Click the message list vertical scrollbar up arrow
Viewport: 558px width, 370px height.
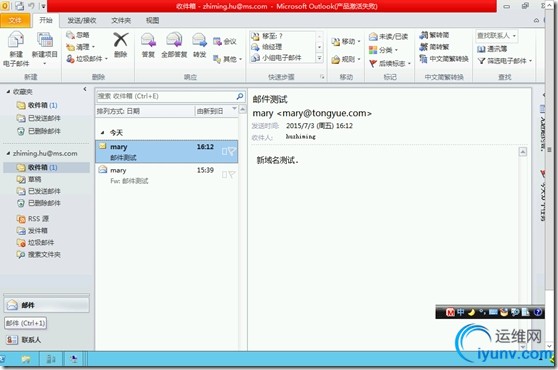click(242, 109)
